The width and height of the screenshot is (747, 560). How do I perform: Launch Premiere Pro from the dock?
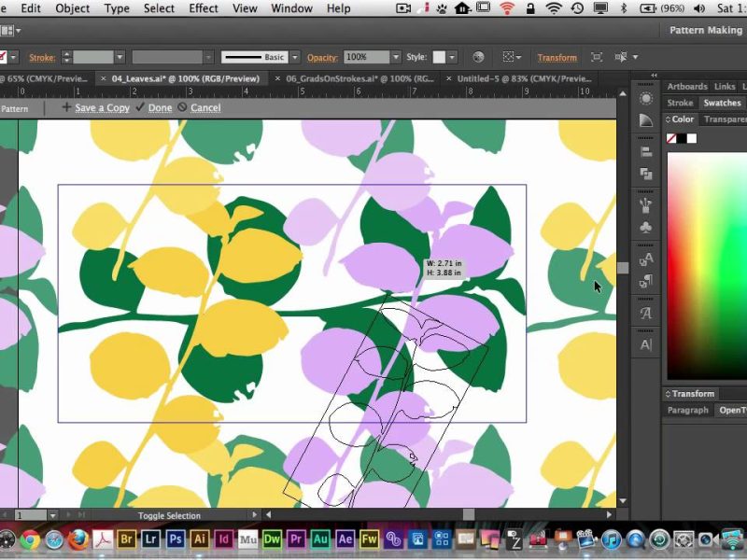click(x=296, y=539)
